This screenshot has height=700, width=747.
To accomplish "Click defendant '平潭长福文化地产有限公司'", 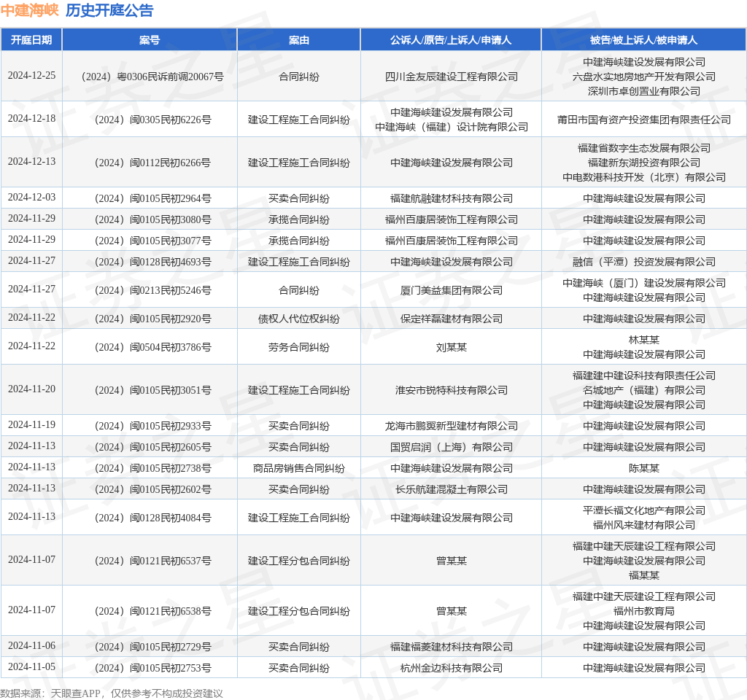I will (643, 510).
